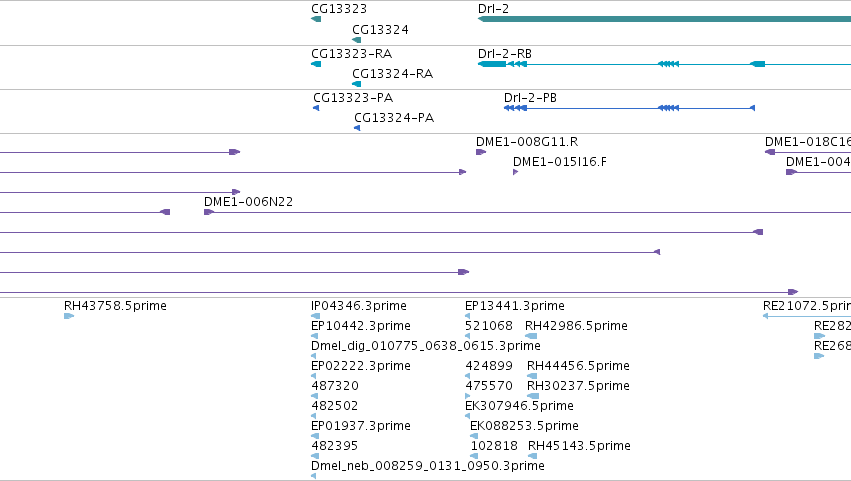
Task: Select the Drl-2-RB first exon block
Action: (492, 64)
